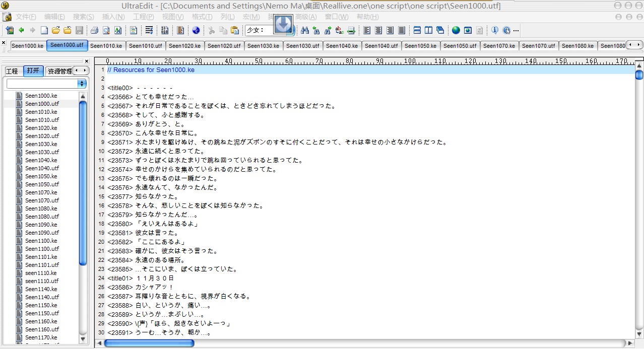Open Seen1020.utf in the file list
644x349 pixels.
coord(42,136)
